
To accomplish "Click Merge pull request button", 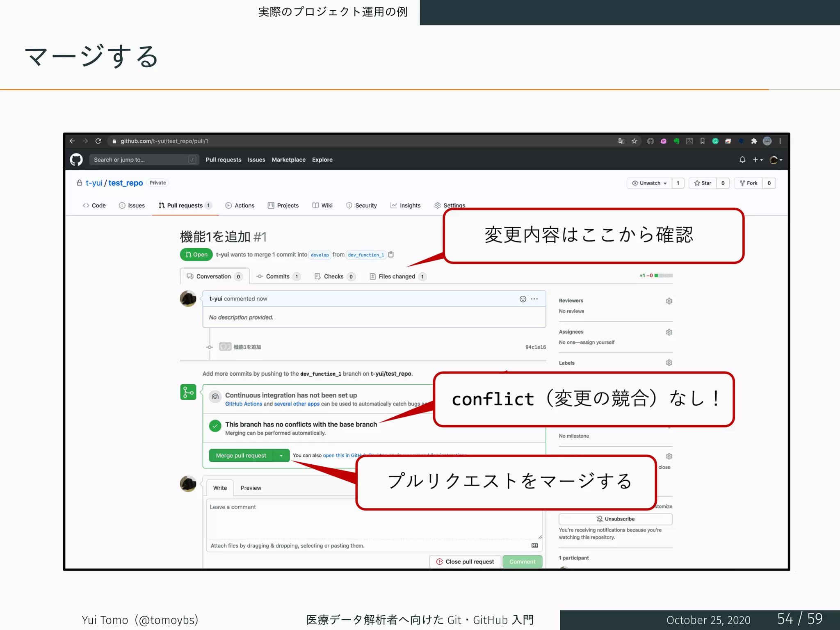I will [241, 456].
